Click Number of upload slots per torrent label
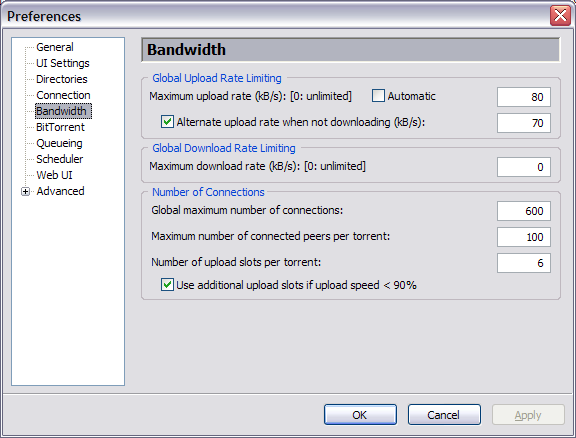Screen dimensions: 576x438 (236, 262)
